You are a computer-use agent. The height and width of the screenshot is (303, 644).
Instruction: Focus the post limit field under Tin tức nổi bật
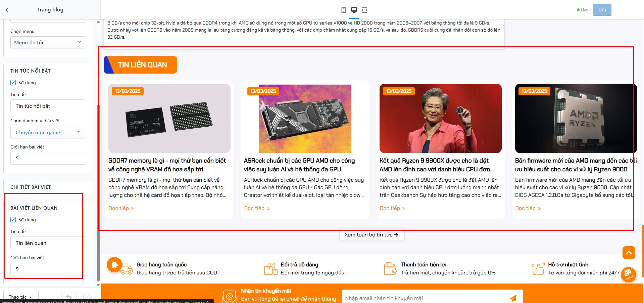tap(48, 158)
